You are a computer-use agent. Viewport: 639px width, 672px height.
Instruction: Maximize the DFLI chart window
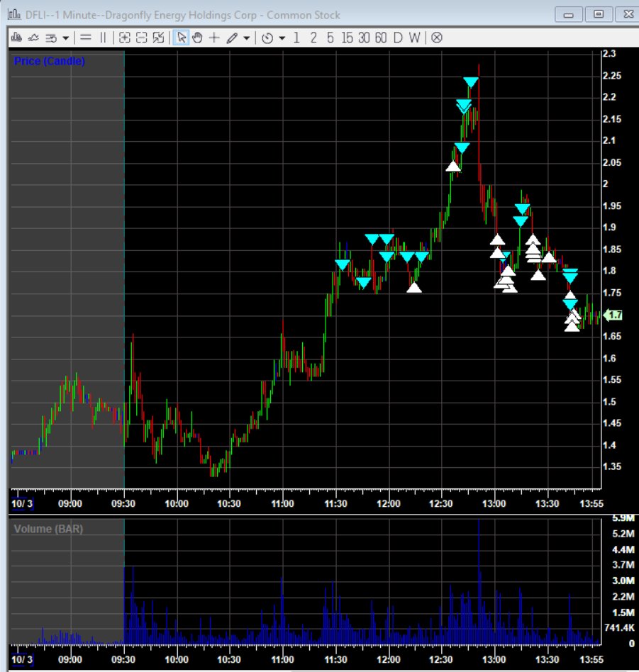pyautogui.click(x=599, y=14)
